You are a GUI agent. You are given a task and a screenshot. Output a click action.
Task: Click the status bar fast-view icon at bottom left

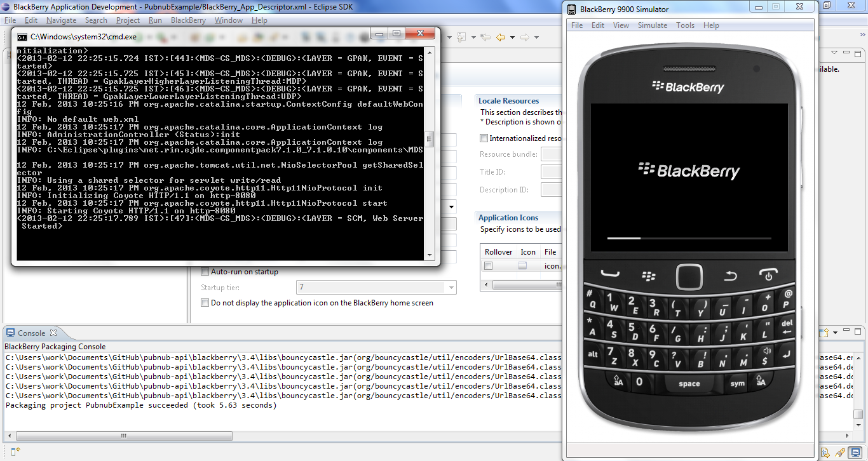coord(16,452)
